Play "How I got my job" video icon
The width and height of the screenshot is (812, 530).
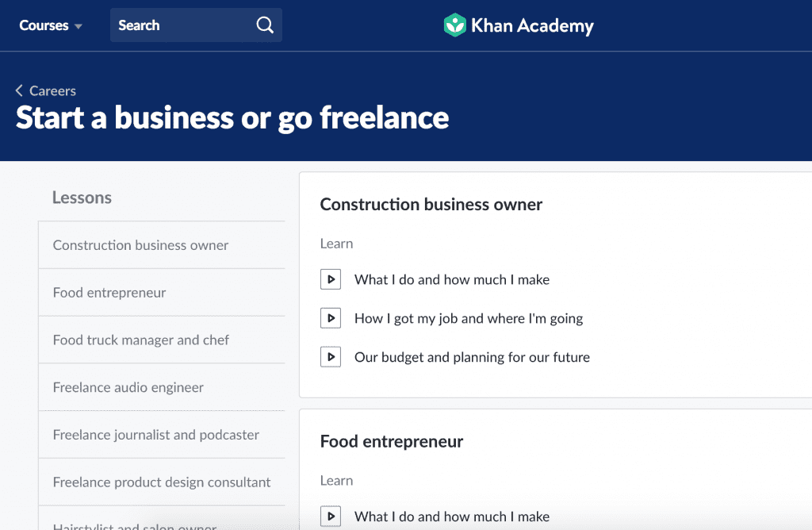pos(331,318)
